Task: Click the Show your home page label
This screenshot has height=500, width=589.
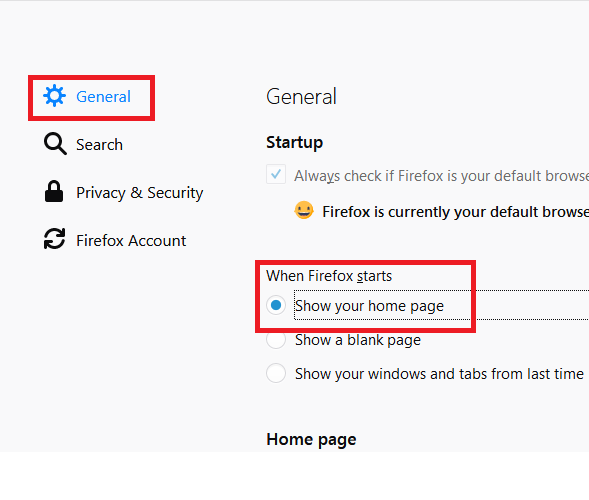Action: click(x=369, y=306)
